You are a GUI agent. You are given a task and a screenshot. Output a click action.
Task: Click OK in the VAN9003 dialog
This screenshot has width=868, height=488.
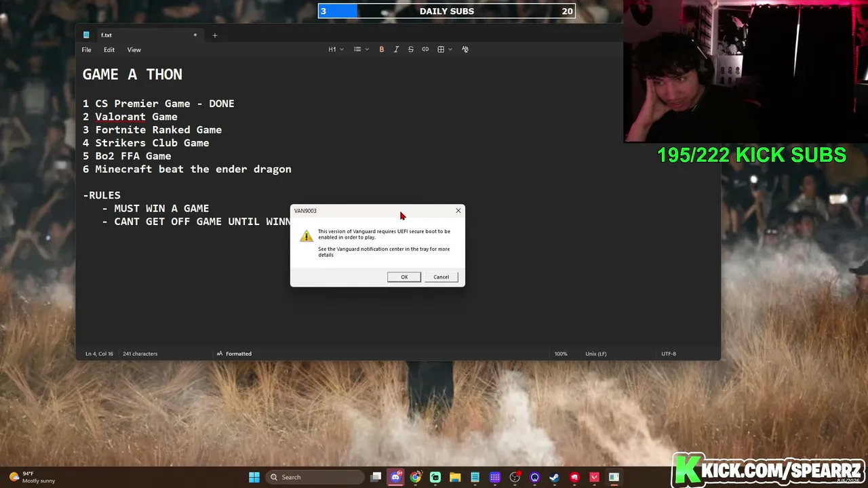(x=404, y=277)
